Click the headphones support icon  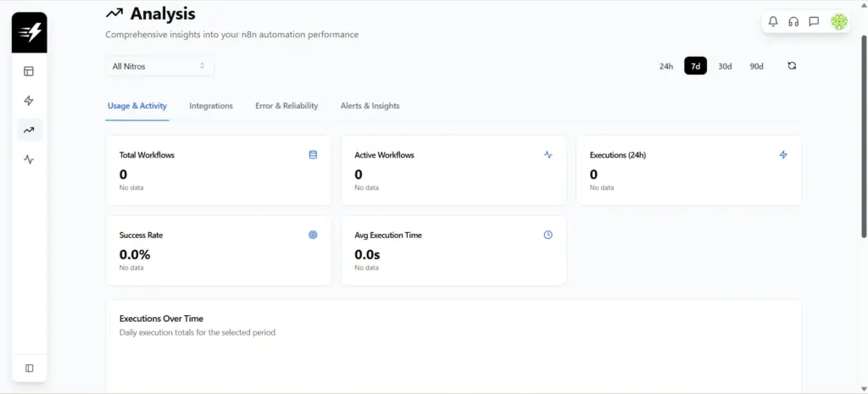pos(793,21)
